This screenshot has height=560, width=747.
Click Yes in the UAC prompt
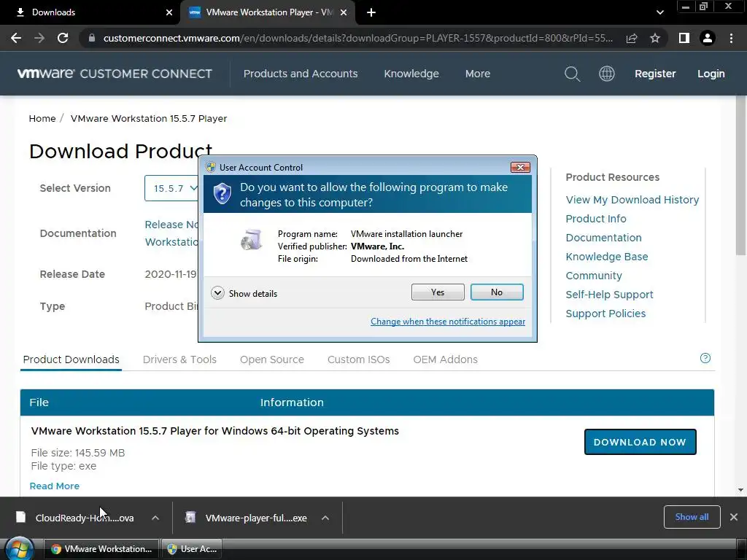(x=438, y=292)
